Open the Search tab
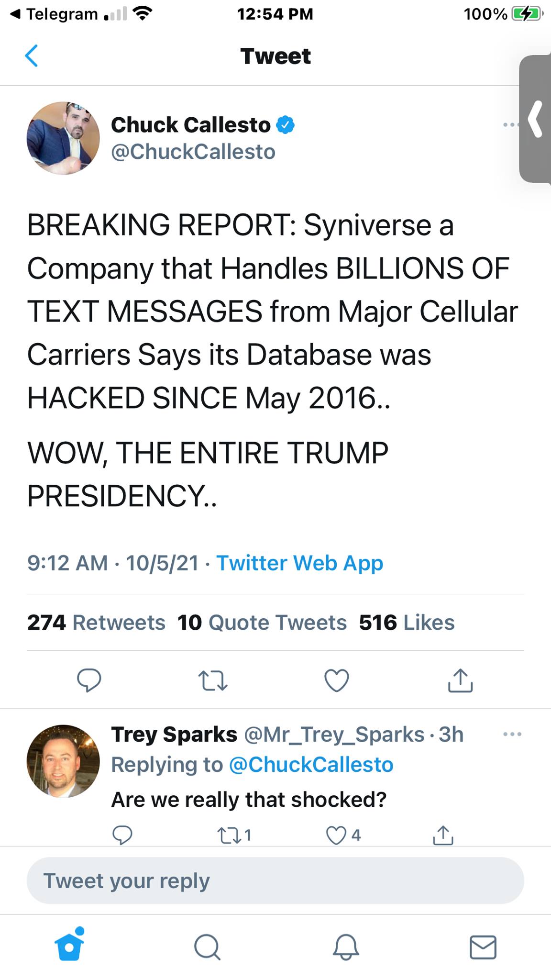Viewport: 551px width, 980px height. [207, 947]
